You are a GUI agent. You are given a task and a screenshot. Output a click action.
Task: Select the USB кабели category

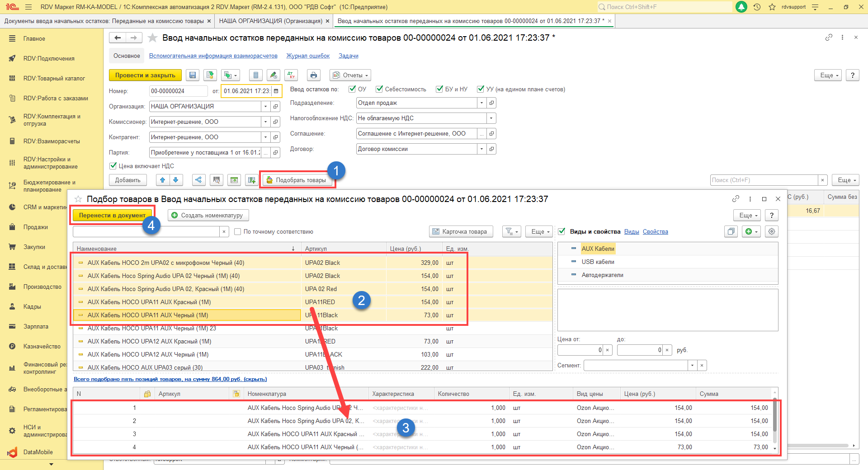pyautogui.click(x=598, y=262)
